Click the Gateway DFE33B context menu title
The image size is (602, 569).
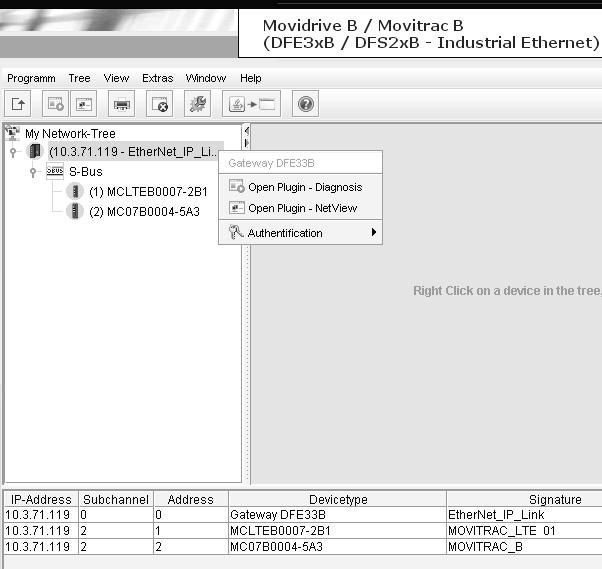271,163
